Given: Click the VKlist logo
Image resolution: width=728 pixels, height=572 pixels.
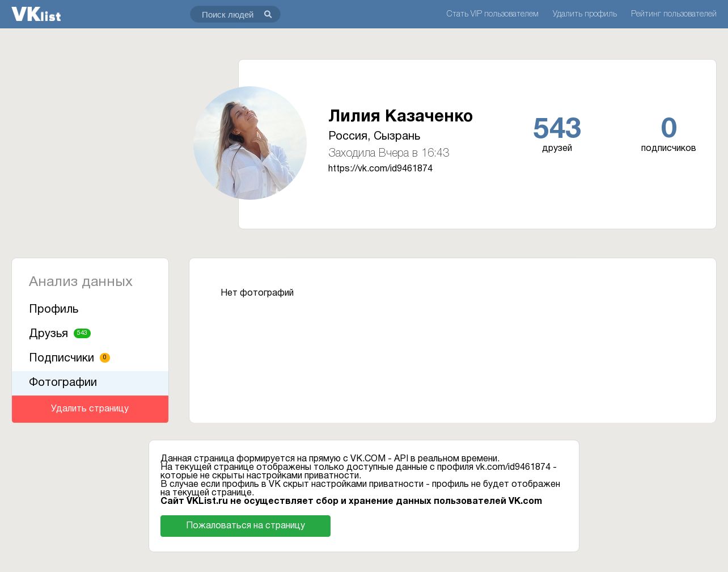Looking at the screenshot, I should tap(36, 14).
